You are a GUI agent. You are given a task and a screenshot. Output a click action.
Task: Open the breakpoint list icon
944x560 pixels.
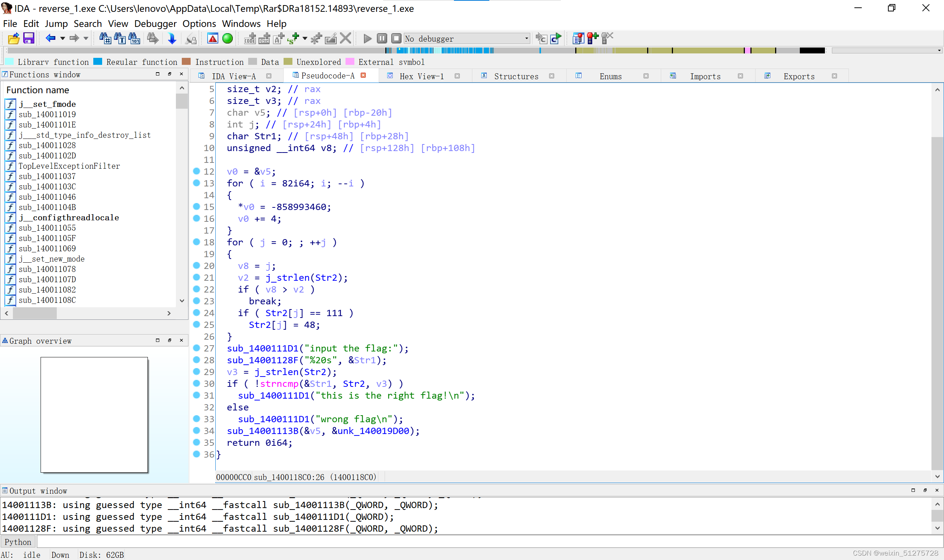pyautogui.click(x=578, y=38)
